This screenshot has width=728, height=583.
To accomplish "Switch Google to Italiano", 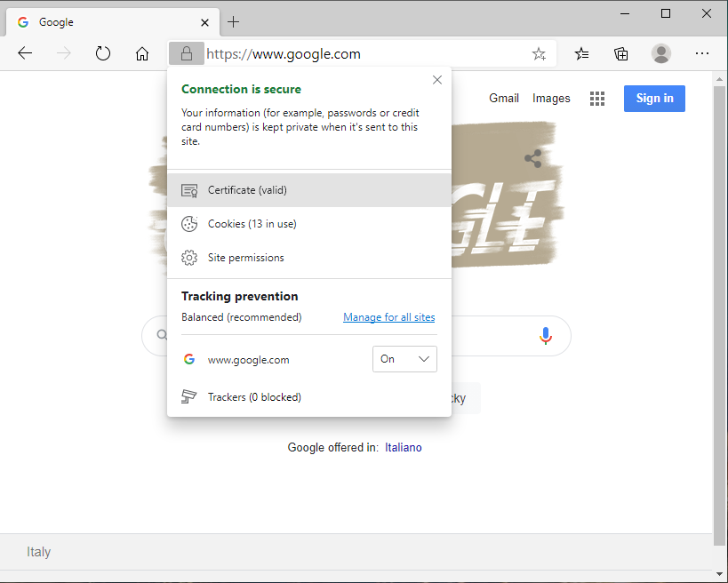I will [403, 447].
